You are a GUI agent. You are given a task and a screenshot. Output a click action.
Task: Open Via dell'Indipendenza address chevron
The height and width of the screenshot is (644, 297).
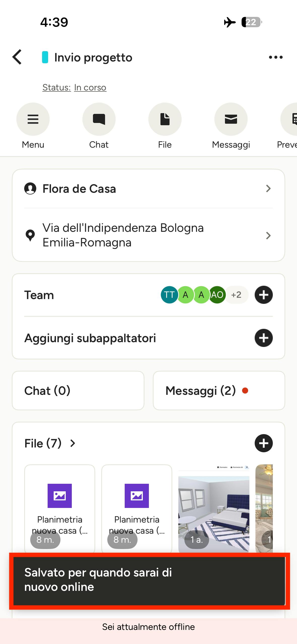(x=268, y=235)
